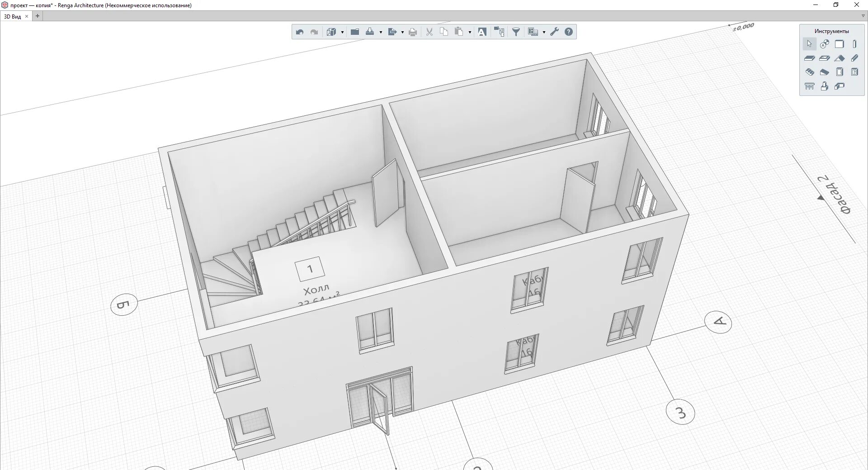The height and width of the screenshot is (470, 868).
Task: Click the Холл room label
Action: coord(316,290)
